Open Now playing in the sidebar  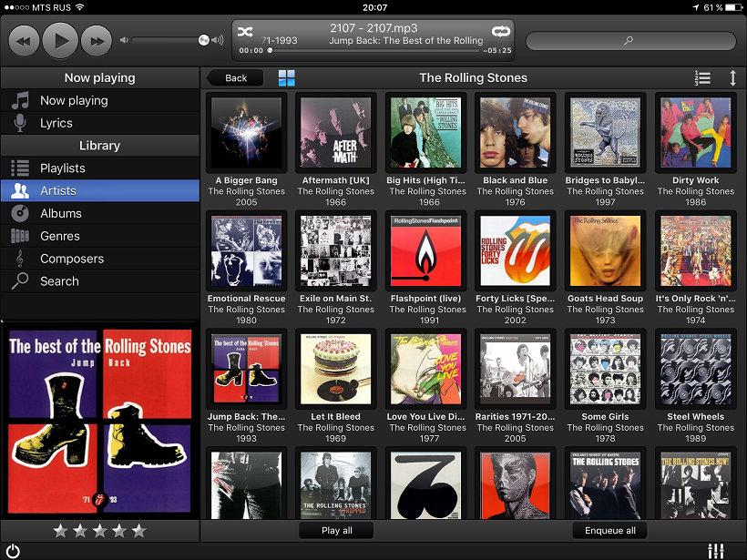(x=100, y=100)
